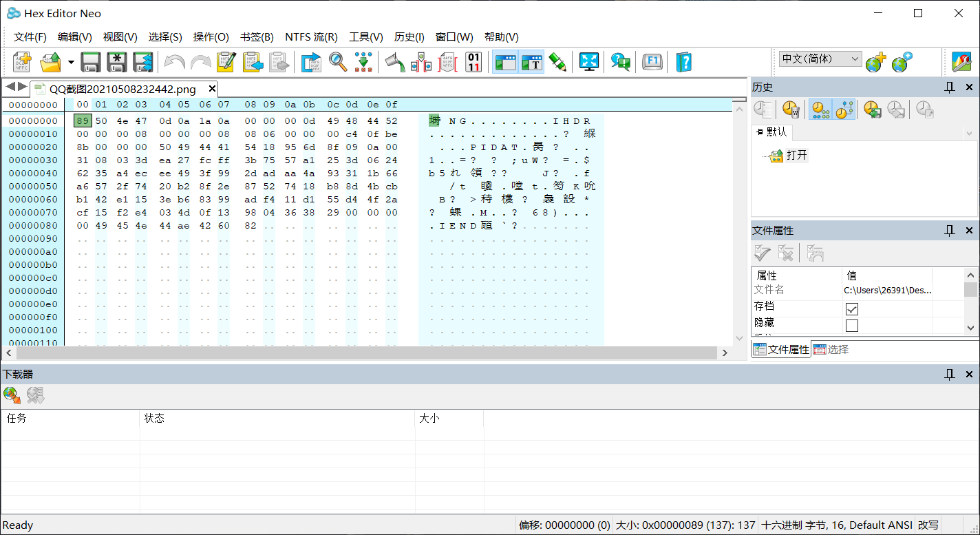Screen dimensions: 980x535
Task: Open the 编辑(V) menu
Action: pos(75,37)
